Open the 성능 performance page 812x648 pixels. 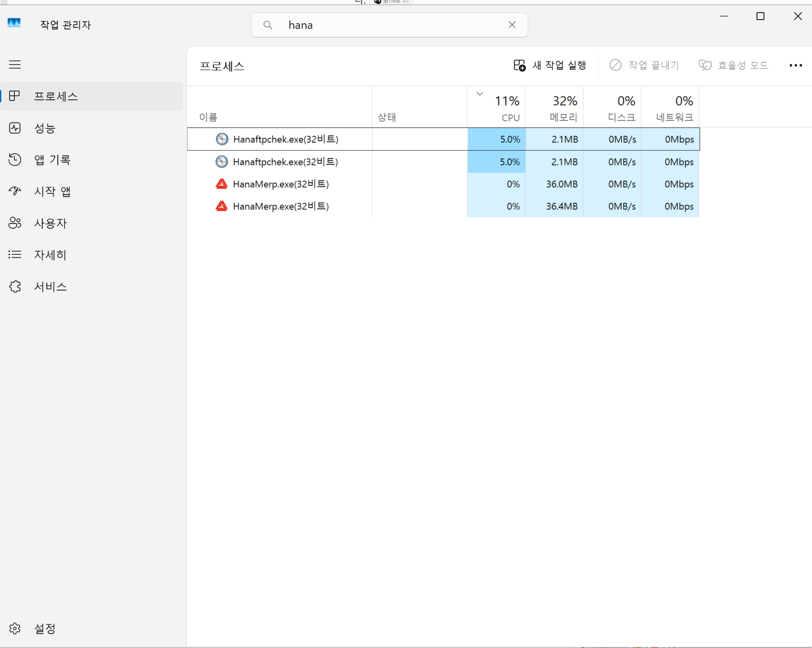pos(91,128)
